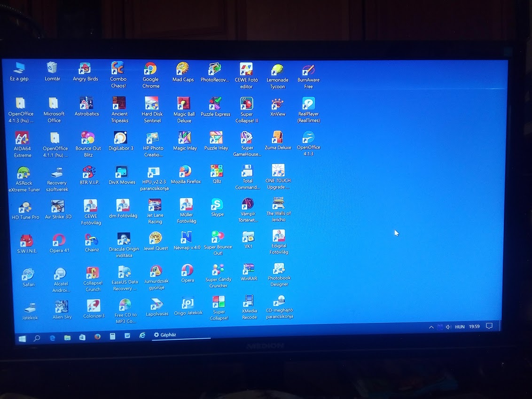This screenshot has width=532, height=399.
Task: Change the HUN input language
Action: pos(460,327)
